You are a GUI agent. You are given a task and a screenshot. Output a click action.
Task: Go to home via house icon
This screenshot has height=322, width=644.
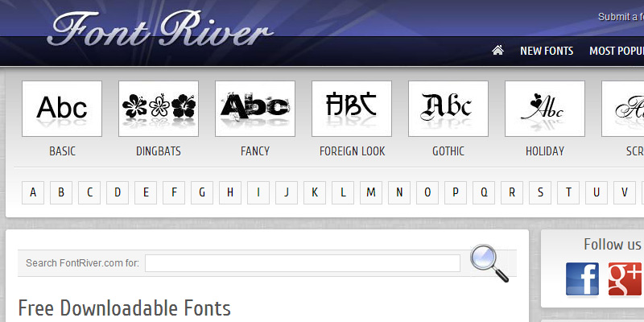[x=497, y=51]
